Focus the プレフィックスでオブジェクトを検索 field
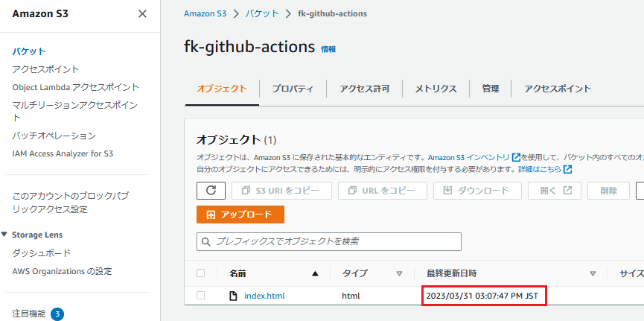Screen dimensions: 644x321 [x=329, y=241]
